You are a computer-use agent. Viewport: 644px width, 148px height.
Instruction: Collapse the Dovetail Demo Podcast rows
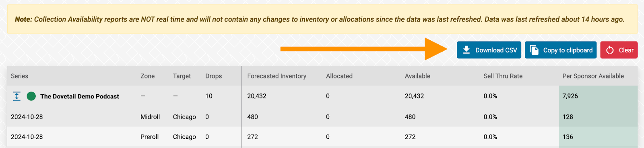(x=17, y=96)
